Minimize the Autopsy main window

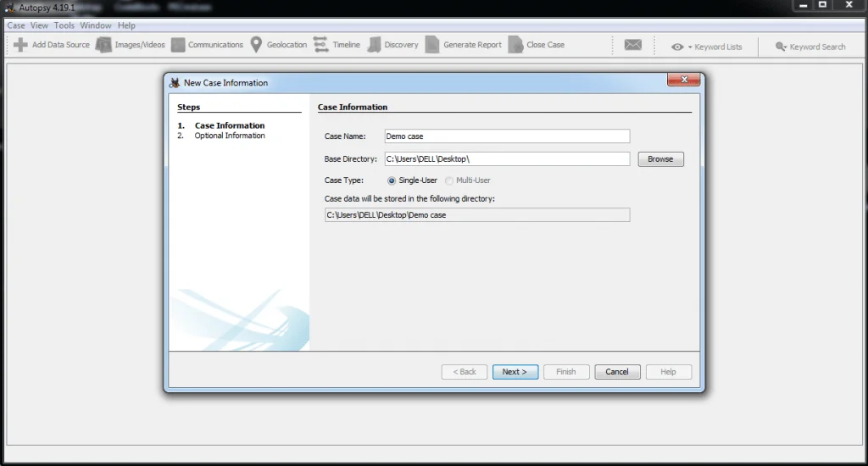[x=804, y=5]
